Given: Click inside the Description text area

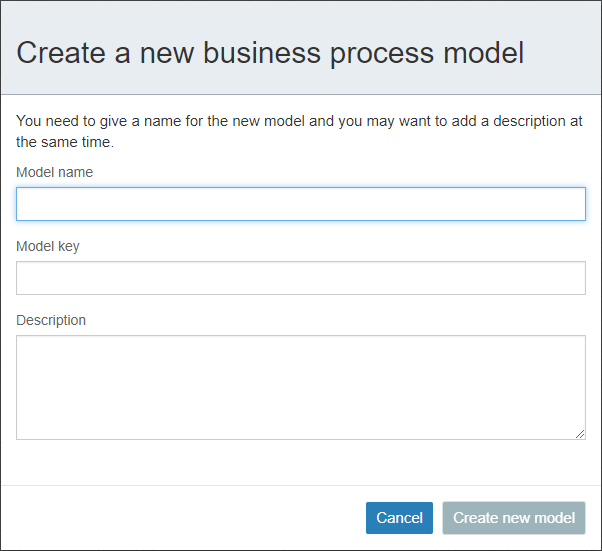Looking at the screenshot, I should pos(300,386).
